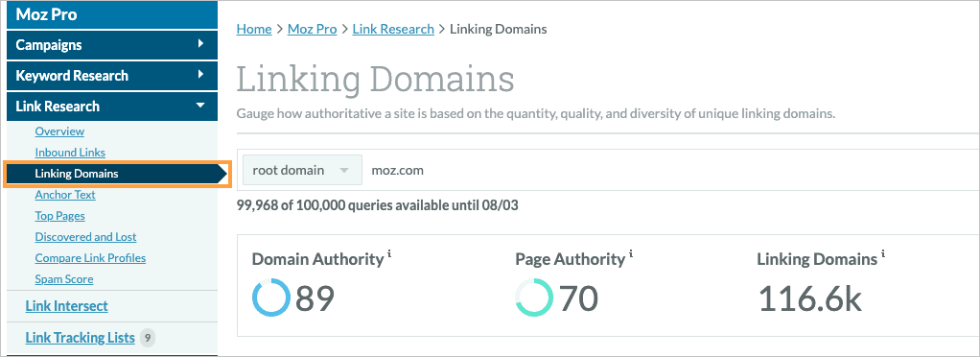Click the Linking Domains breadcrumb text
This screenshot has height=357, width=980.
[498, 30]
